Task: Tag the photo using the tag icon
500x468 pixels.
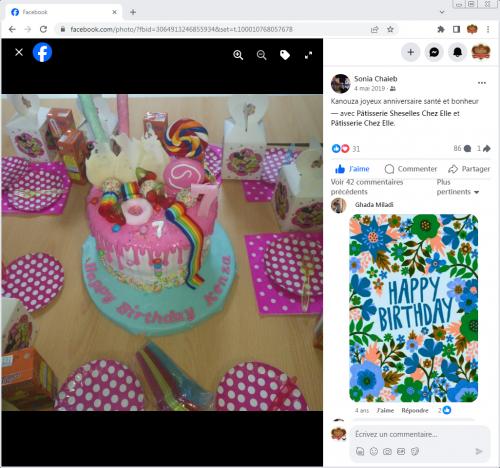Action: (x=285, y=55)
